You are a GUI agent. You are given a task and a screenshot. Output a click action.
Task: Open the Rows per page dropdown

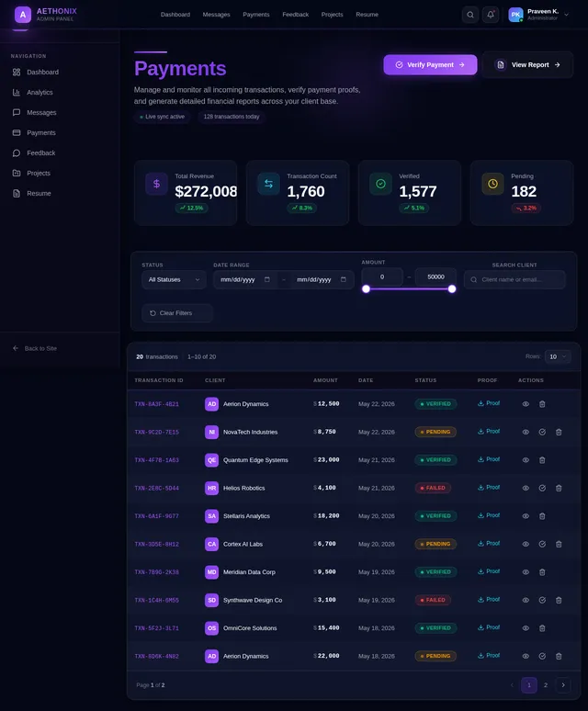tap(558, 356)
